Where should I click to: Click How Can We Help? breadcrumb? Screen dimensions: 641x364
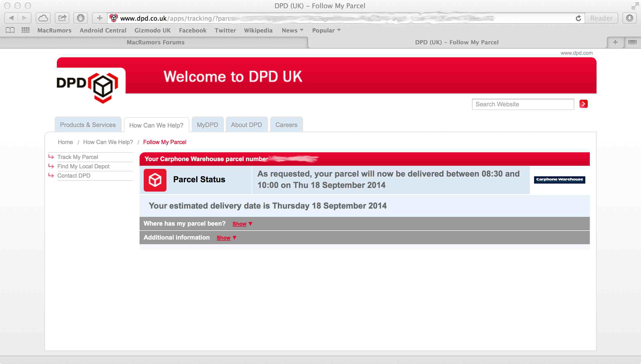(108, 142)
